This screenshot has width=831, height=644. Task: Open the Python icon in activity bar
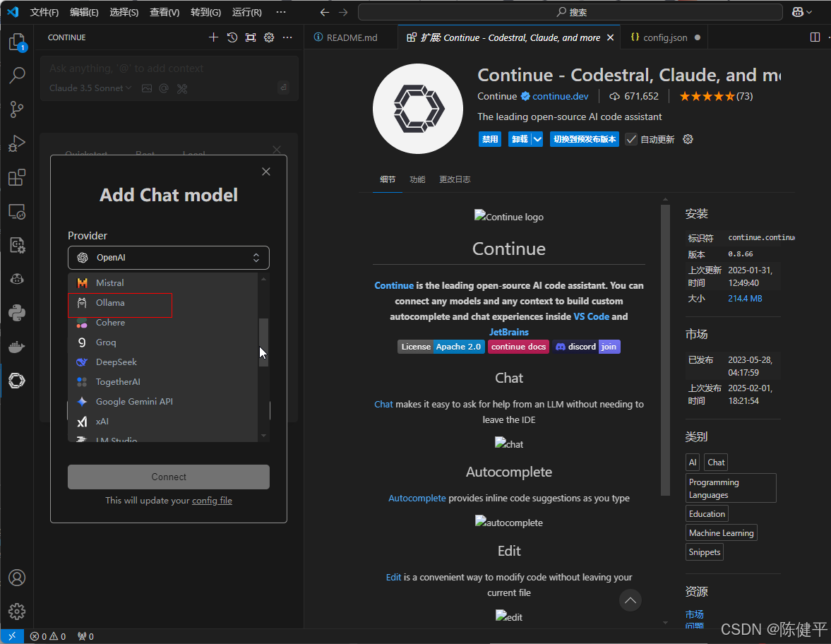(x=17, y=313)
